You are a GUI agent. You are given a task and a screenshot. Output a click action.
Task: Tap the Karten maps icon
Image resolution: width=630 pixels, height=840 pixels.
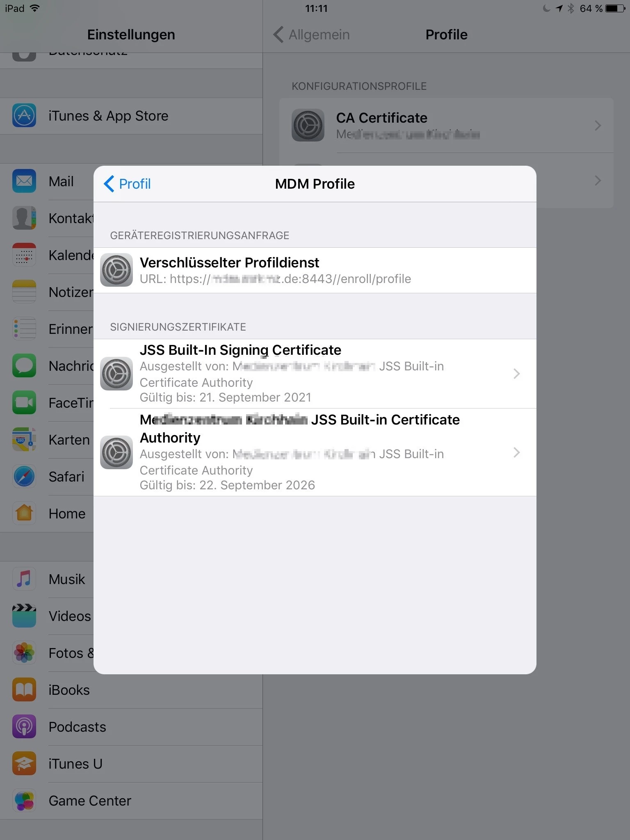pos(24,439)
